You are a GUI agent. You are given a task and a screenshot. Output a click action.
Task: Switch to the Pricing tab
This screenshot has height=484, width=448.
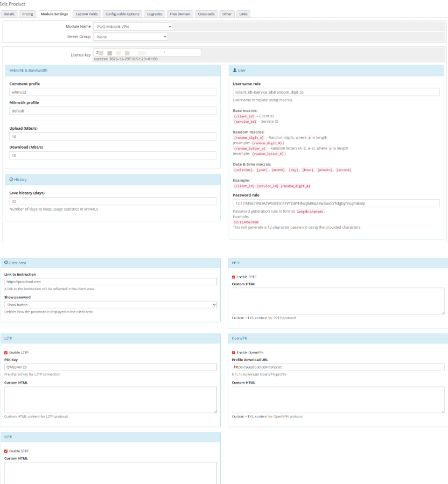(27, 13)
